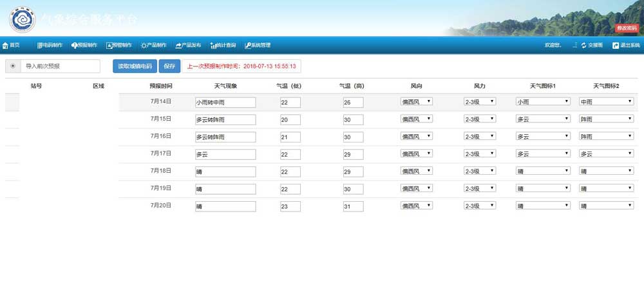The image size is (644, 296).
Task: Click the 产品发布 share arrow icon
Action: click(178, 46)
